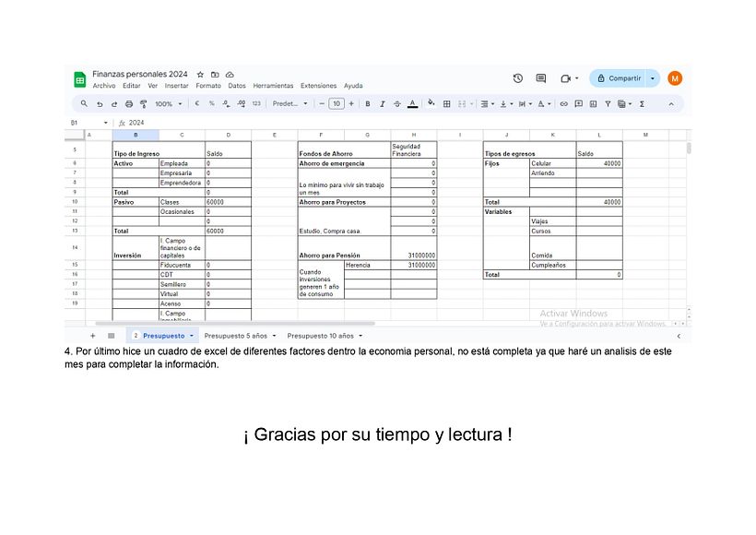Toggle italic formatting
The image size is (756, 535).
coord(384,103)
